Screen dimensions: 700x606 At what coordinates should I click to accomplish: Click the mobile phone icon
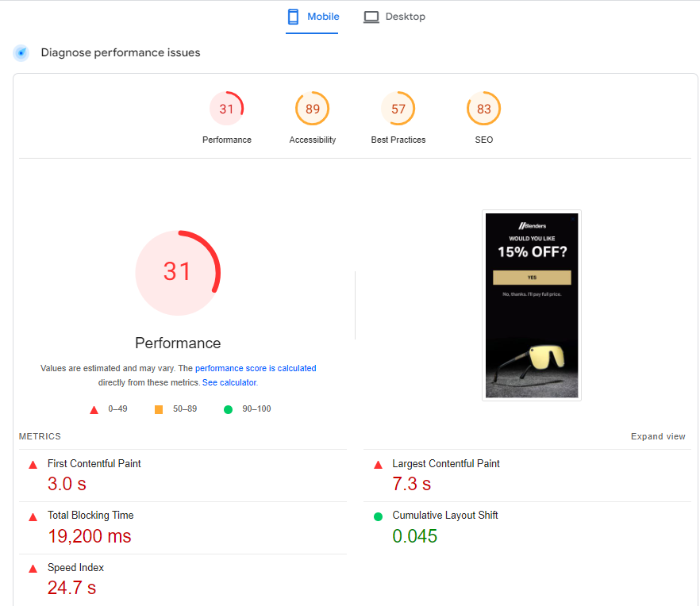(293, 17)
